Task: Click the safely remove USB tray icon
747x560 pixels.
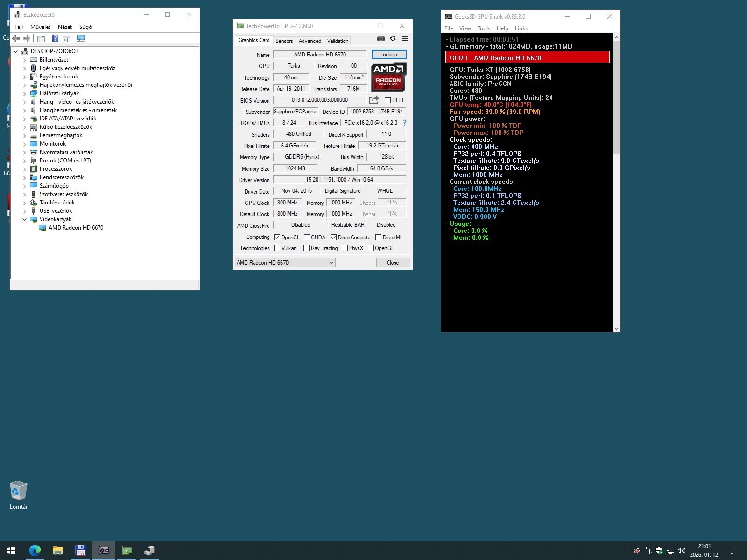Action: tap(648, 551)
